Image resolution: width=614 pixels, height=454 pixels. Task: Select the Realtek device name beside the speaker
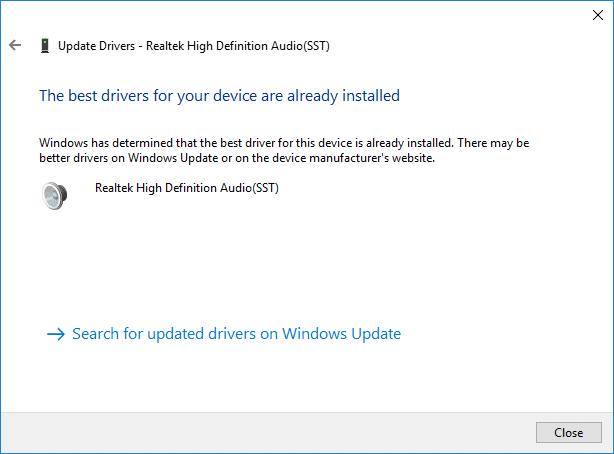point(186,187)
